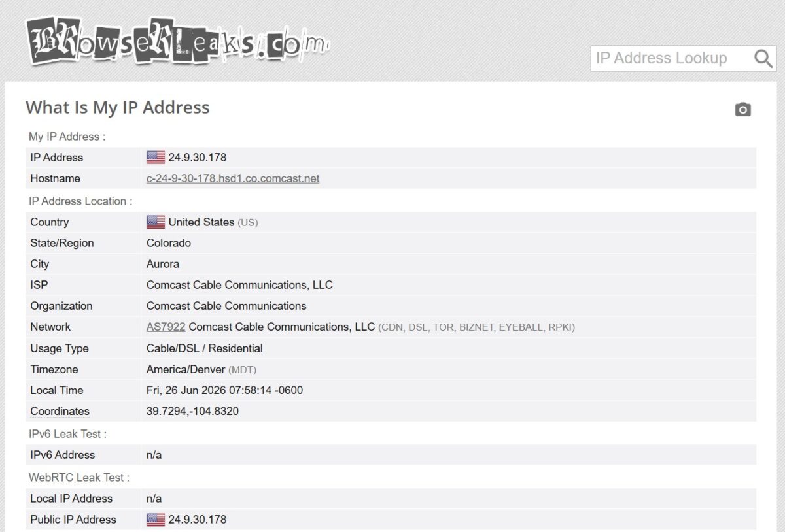Click the Timezone row label

[54, 369]
